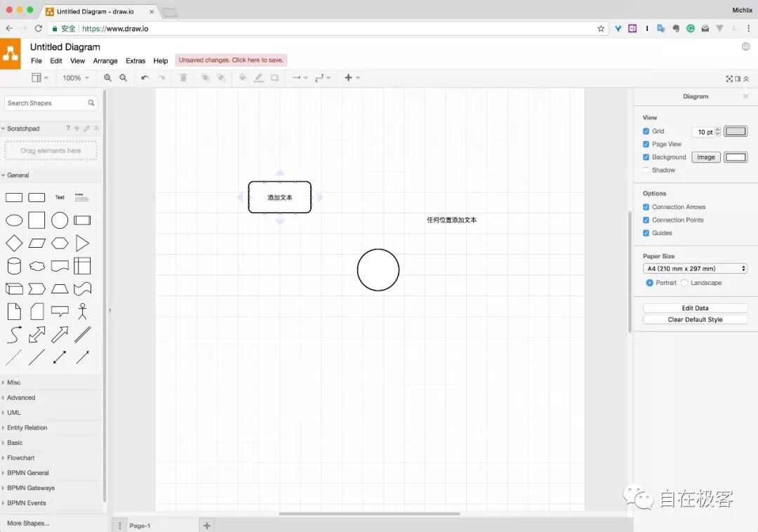This screenshot has height=532, width=758.
Task: Open the Help menu
Action: coord(161,61)
